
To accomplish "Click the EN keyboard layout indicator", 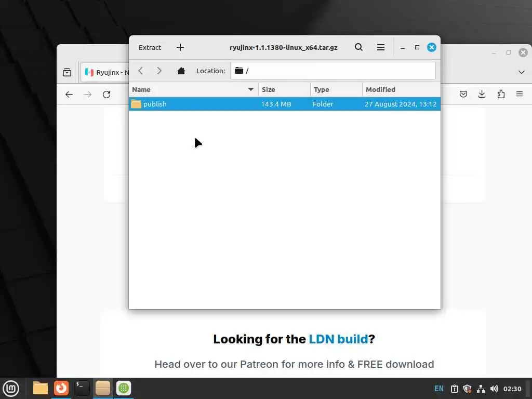I will pyautogui.click(x=438, y=389).
